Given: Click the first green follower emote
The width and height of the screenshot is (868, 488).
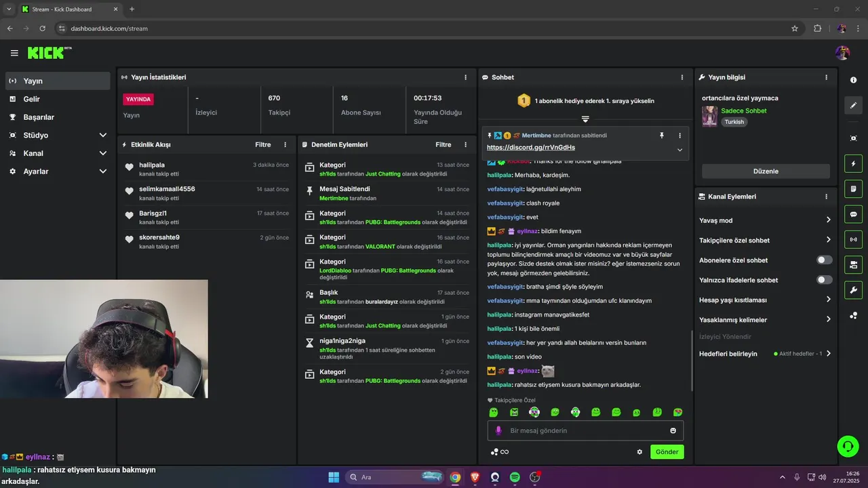Looking at the screenshot, I should tap(494, 412).
